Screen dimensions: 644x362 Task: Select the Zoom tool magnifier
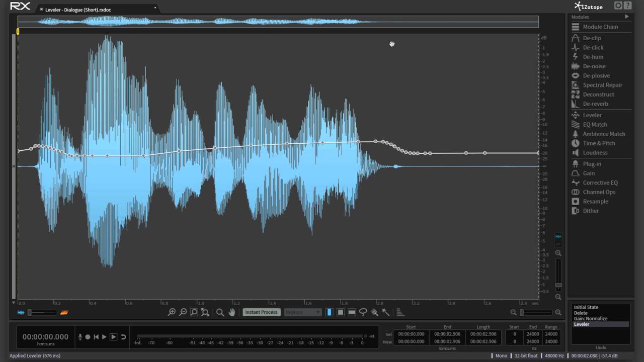[x=220, y=312]
